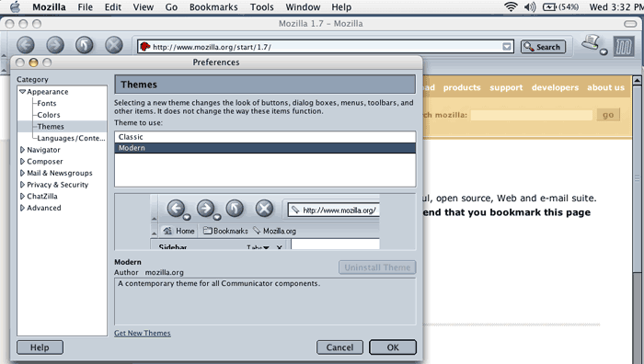The width and height of the screenshot is (644, 364).
Task: Select the Modern theme in the list
Action: (265, 148)
